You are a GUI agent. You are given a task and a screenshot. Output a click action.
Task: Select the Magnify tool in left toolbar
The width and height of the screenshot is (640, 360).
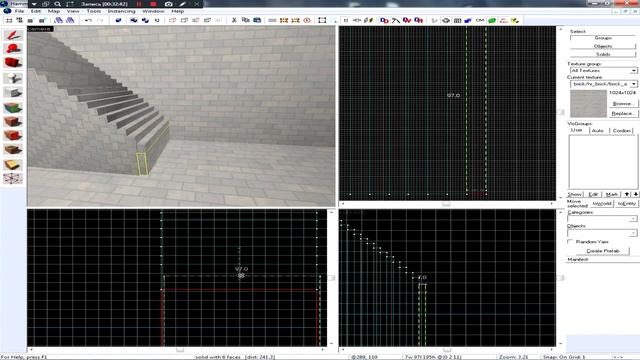click(13, 49)
